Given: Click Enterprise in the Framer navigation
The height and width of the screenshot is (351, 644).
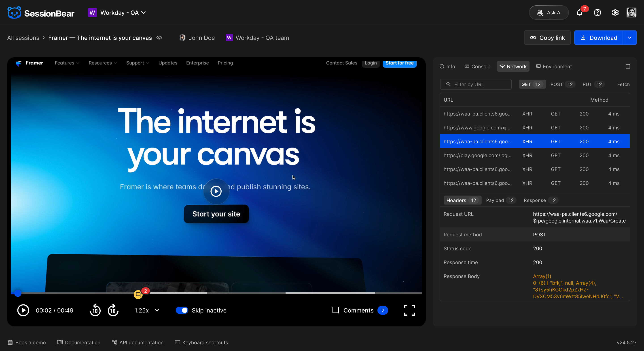Looking at the screenshot, I should click(x=197, y=63).
